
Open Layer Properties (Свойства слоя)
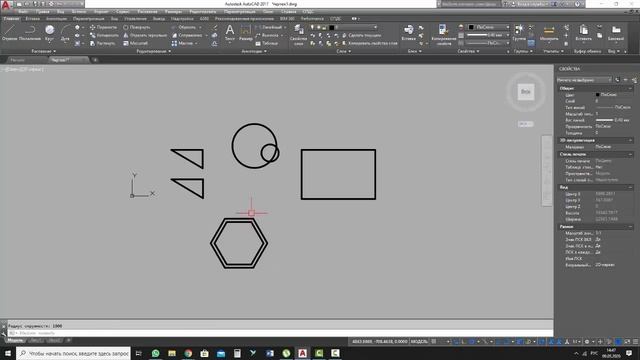pyautogui.click(x=298, y=34)
